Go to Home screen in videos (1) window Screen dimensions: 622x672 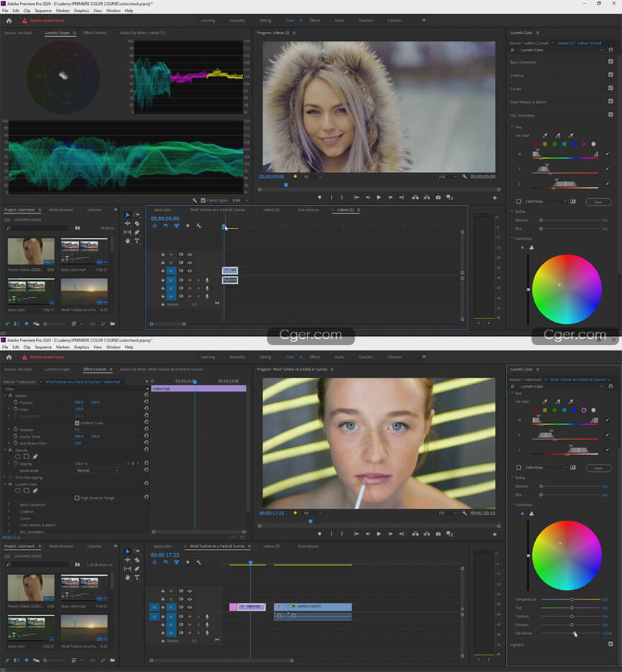click(9, 21)
